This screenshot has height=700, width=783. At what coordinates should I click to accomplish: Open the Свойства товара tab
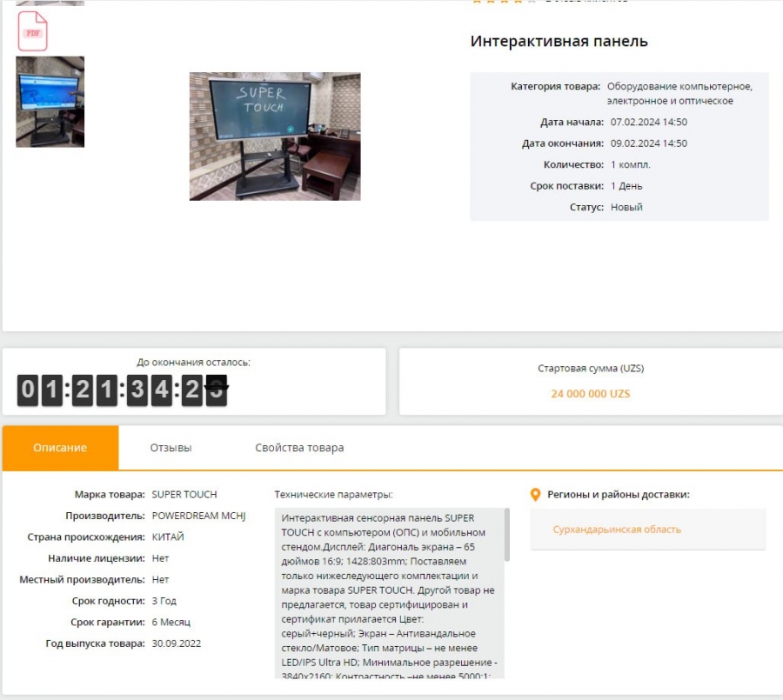[299, 447]
